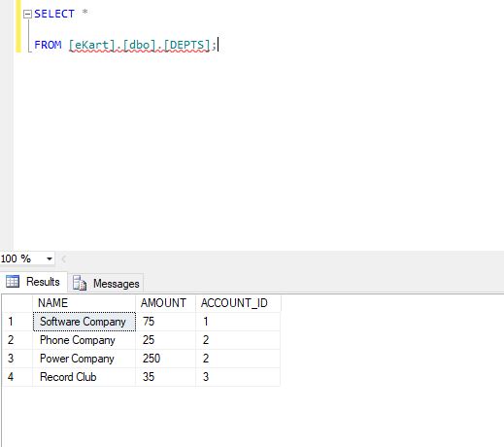Click the amount cell 35
The width and height of the screenshot is (504, 447).
(x=165, y=377)
